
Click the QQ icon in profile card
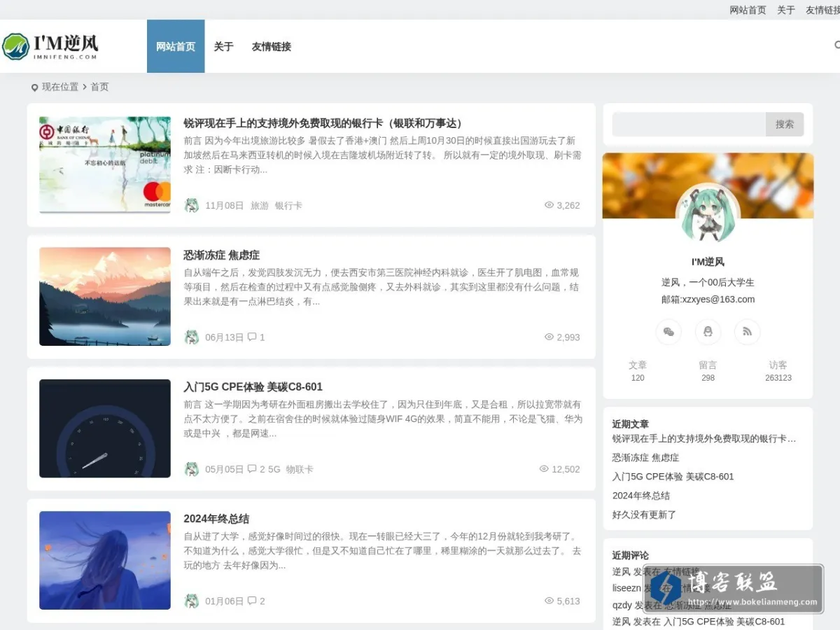tap(708, 332)
